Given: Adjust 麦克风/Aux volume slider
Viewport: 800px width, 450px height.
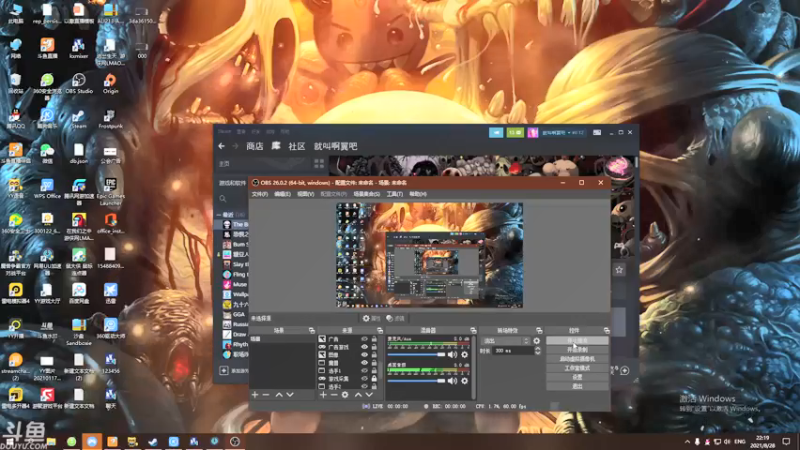Looking at the screenshot, I should click(416, 355).
